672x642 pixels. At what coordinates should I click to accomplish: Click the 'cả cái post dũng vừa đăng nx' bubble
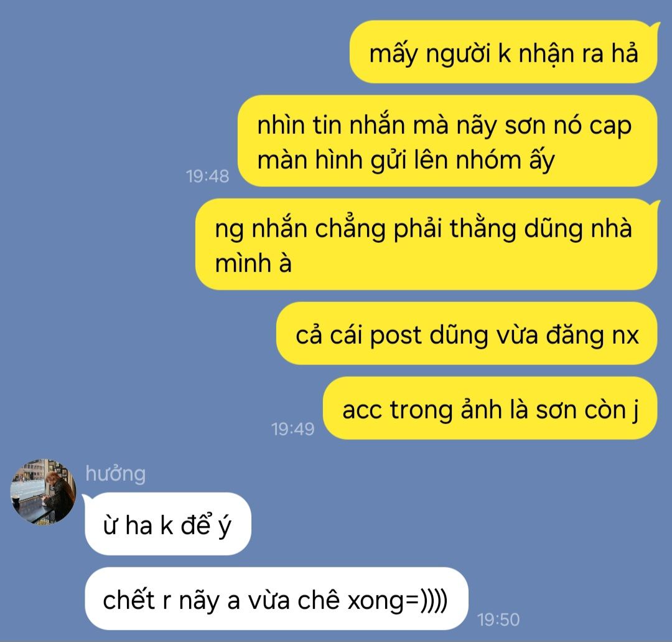(467, 334)
